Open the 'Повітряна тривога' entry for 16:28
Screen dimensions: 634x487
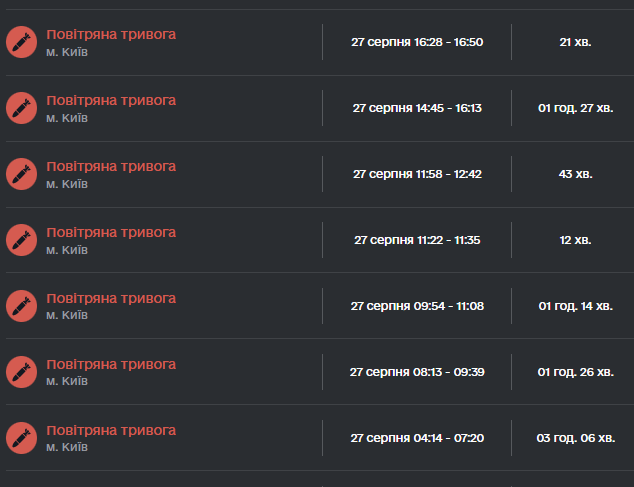[111, 35]
